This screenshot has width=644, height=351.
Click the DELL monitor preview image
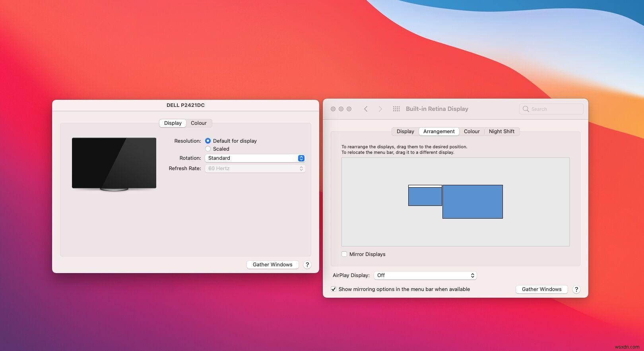coord(114,164)
